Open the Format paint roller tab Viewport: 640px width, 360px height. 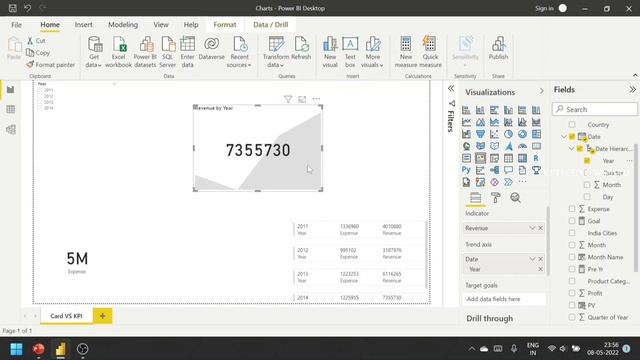[x=496, y=198]
